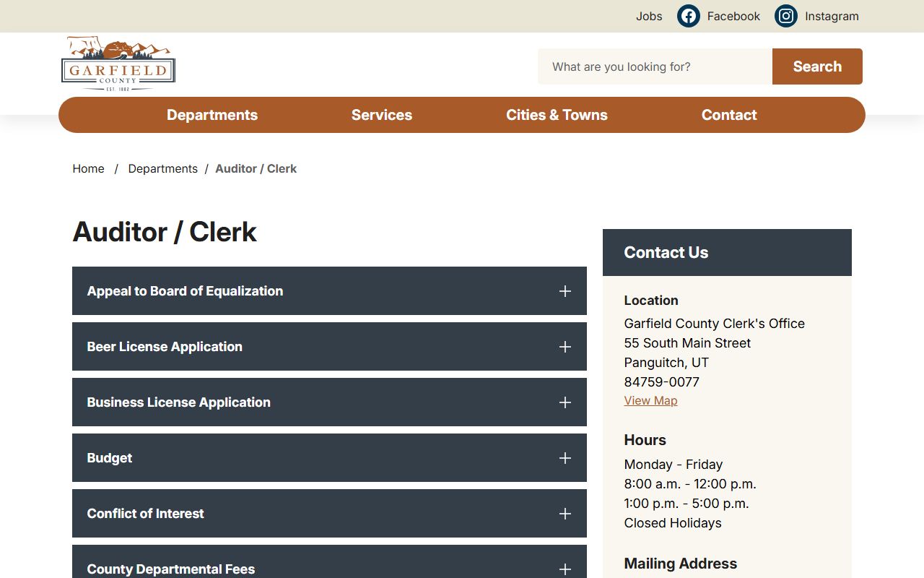Click the 'Monday - Friday' hours text
Viewport: 924px width, 578px height.
click(674, 465)
